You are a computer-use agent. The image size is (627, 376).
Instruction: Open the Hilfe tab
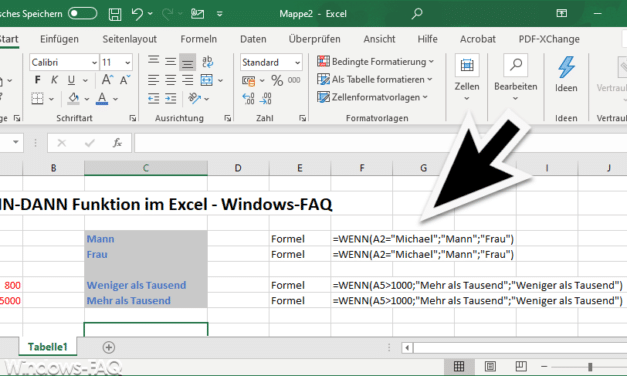[x=427, y=39]
